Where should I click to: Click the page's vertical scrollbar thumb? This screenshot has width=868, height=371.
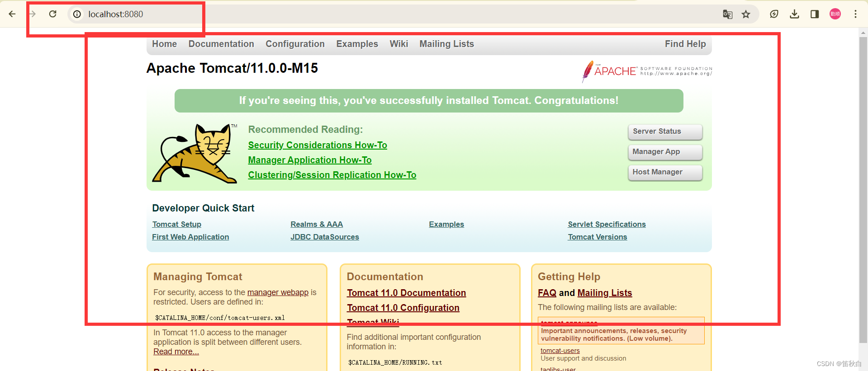[863, 190]
